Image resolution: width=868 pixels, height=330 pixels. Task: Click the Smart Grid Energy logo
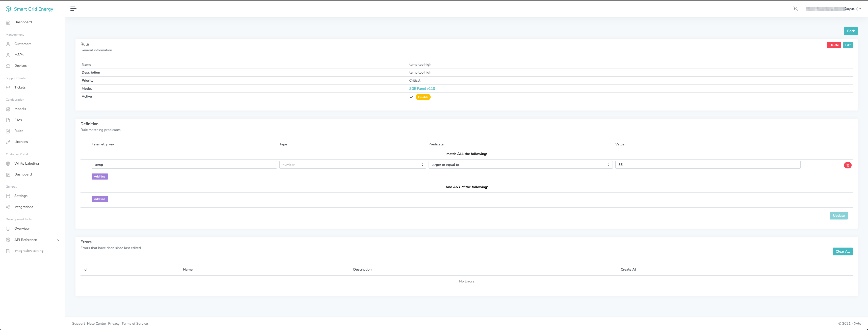coord(8,9)
